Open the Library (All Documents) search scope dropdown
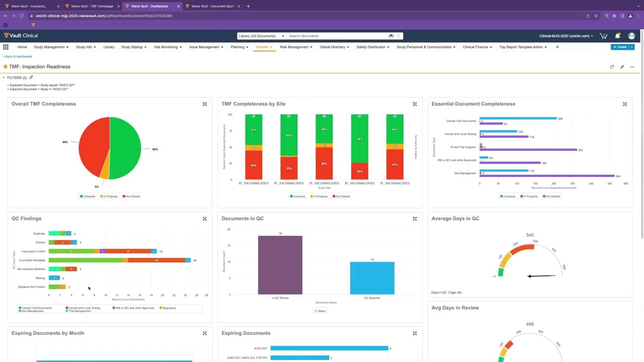Image resolution: width=644 pixels, height=362 pixels. (261, 36)
